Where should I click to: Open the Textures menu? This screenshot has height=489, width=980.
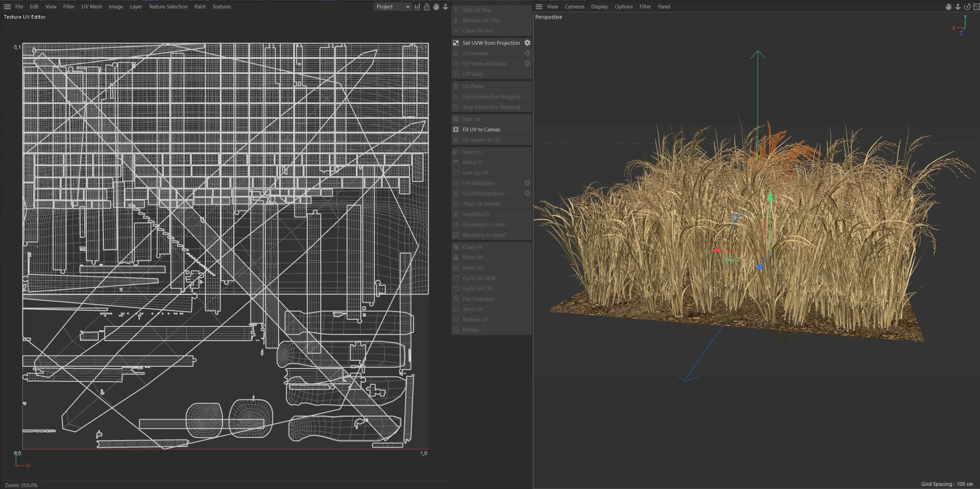pyautogui.click(x=222, y=7)
